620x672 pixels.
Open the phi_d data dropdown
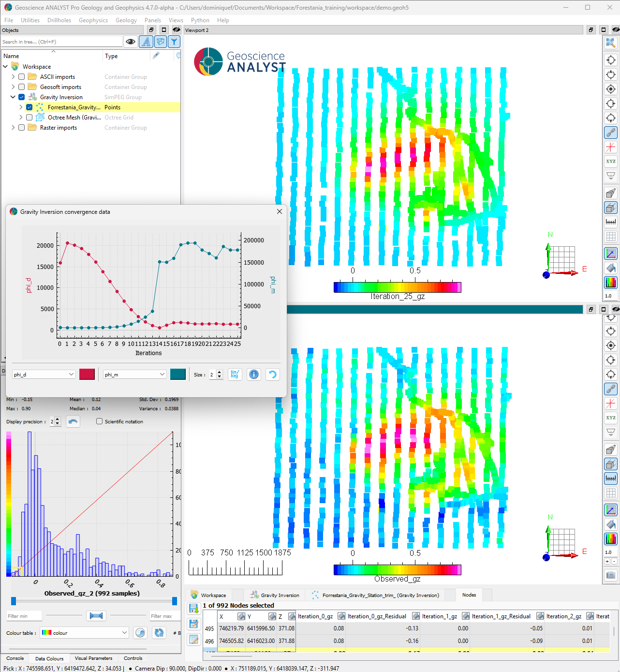(x=44, y=374)
